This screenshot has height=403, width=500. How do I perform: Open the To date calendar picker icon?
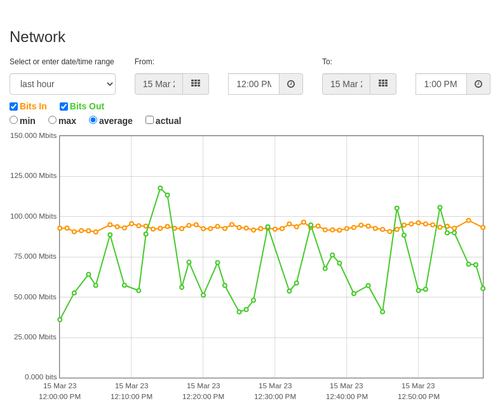383,84
